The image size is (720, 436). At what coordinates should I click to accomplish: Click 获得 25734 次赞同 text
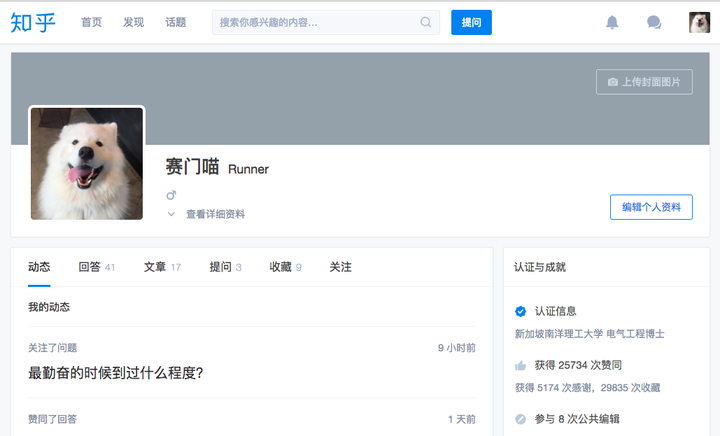pyautogui.click(x=578, y=365)
